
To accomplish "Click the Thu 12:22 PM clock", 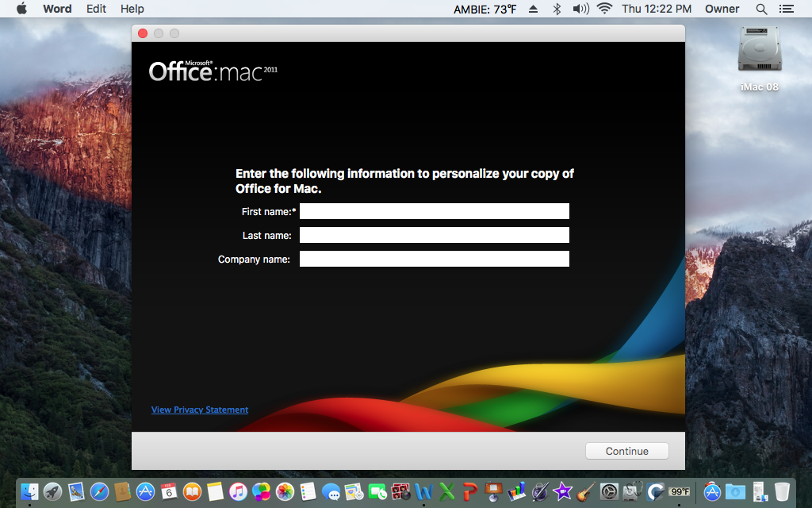I will click(657, 9).
